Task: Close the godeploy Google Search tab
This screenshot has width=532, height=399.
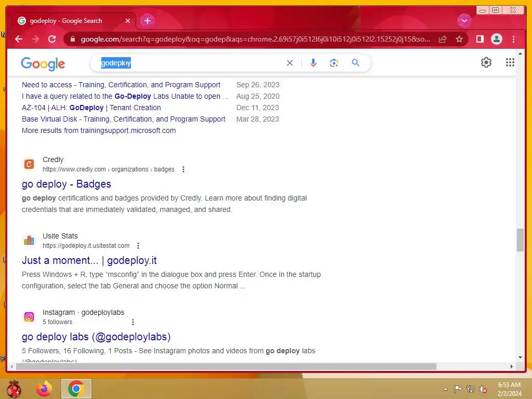Action: [128, 21]
